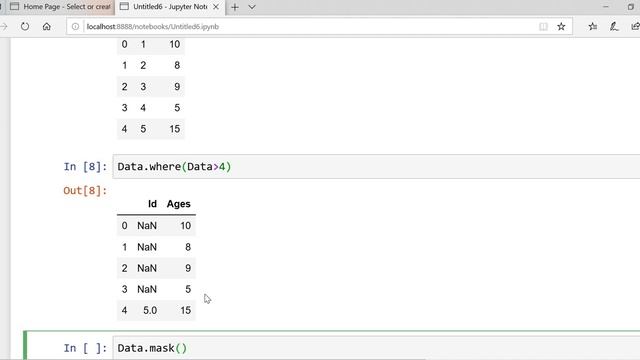The height and width of the screenshot is (360, 640).
Task: Refresh the page with the reload icon
Action: (x=25, y=27)
